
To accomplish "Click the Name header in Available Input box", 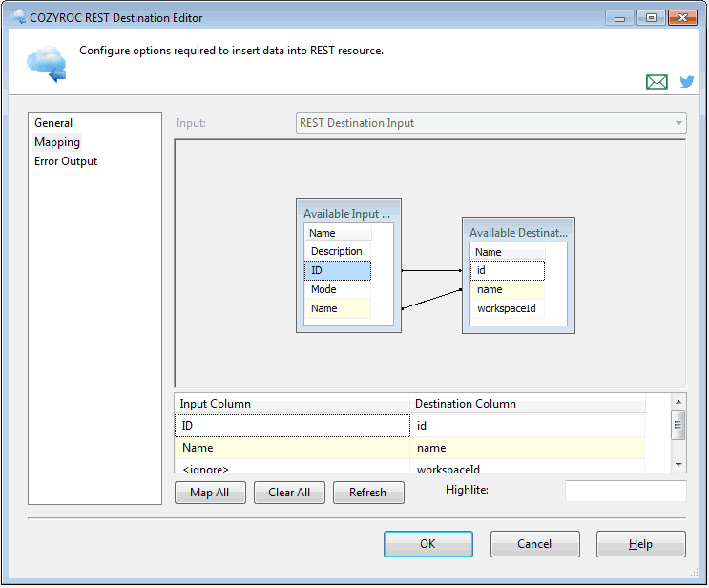I will click(x=338, y=233).
